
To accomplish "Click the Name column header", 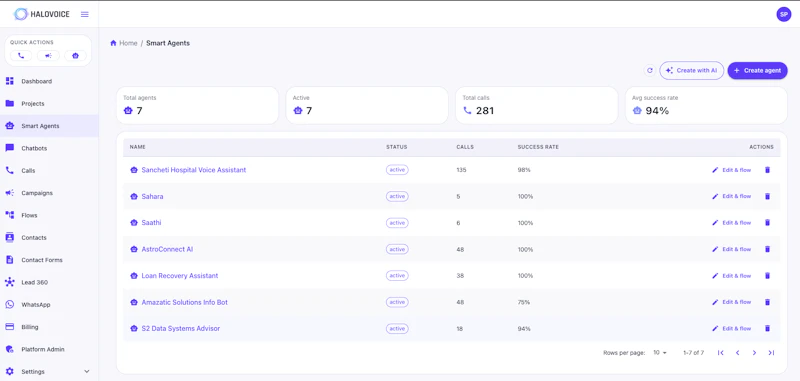I will (137, 147).
